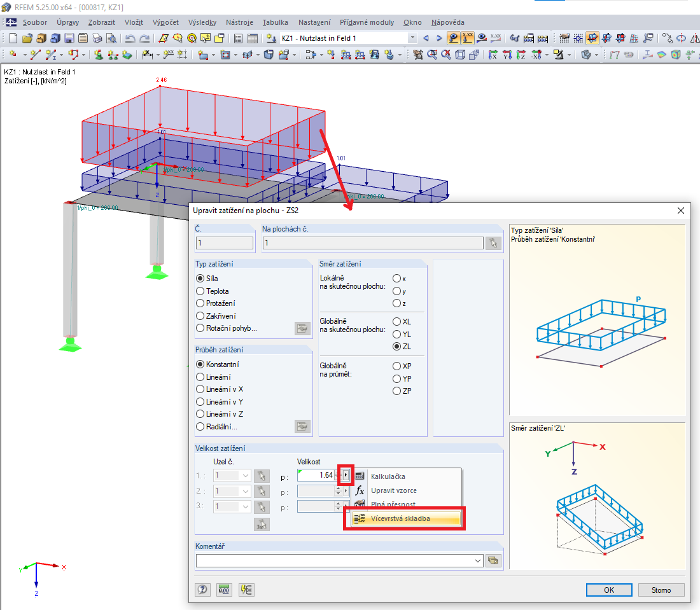Choose Upravit vzorce from popup menu

coord(406,490)
